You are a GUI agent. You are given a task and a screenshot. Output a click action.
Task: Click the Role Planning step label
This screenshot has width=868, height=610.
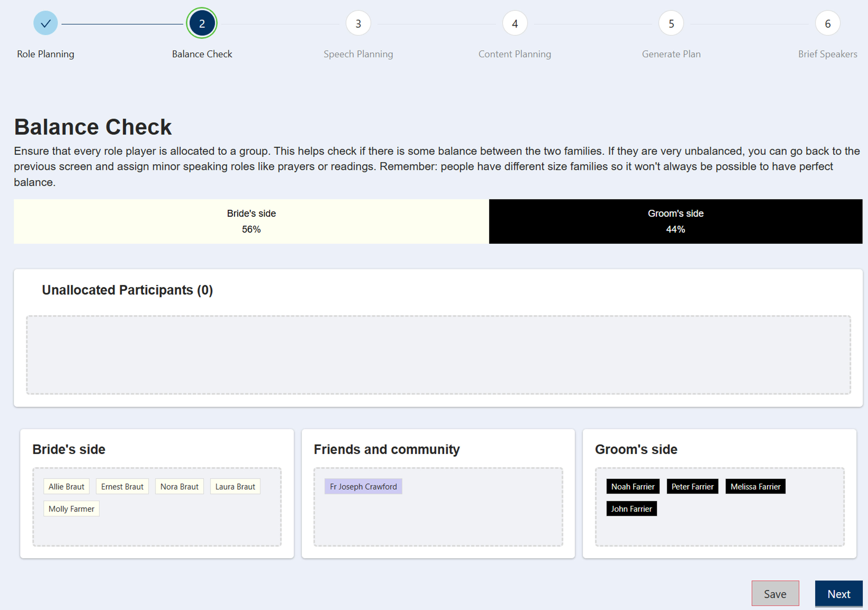coord(45,54)
